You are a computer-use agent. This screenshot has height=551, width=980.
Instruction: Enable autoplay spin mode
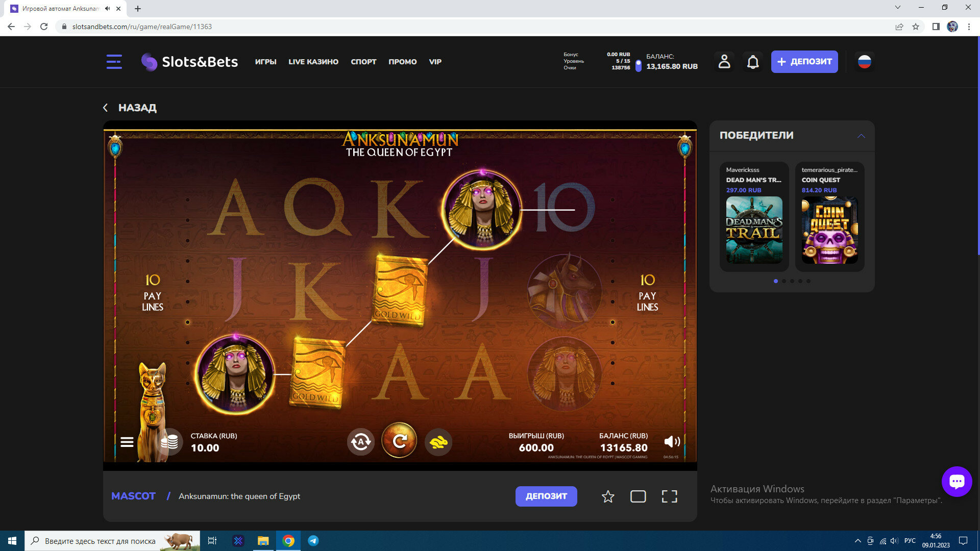[x=361, y=442]
